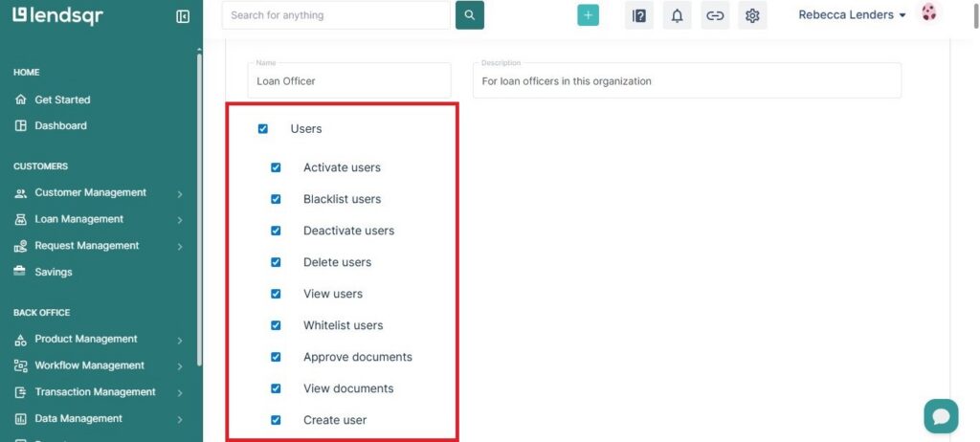Select Workflow Management menu item
The width and height of the screenshot is (980, 442).
tap(89, 365)
